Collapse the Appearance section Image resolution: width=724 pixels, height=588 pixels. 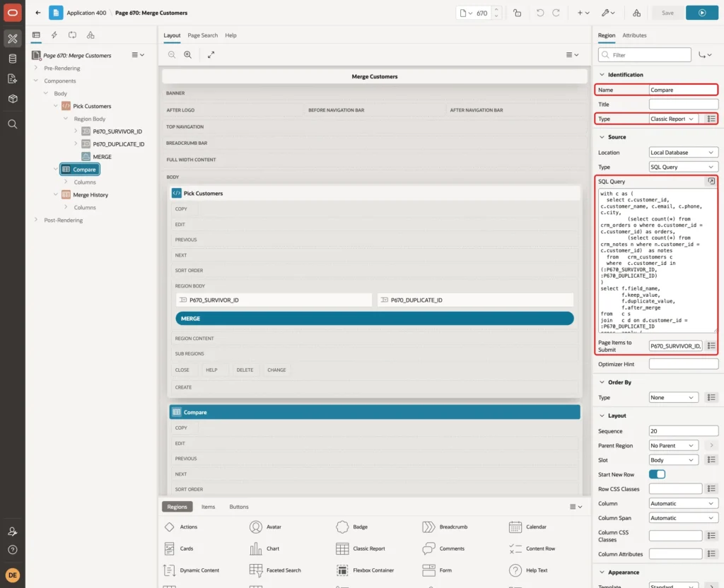[x=602, y=572]
